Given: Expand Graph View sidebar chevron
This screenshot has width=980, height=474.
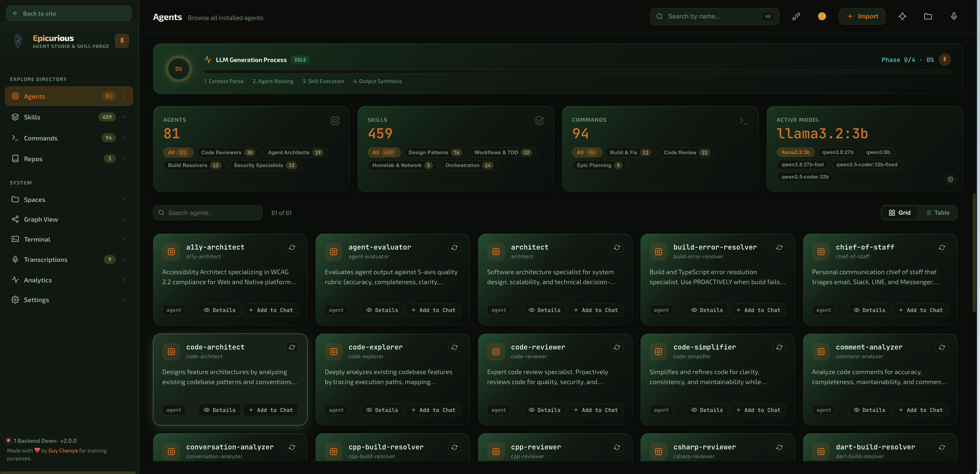Looking at the screenshot, I should pyautogui.click(x=124, y=219).
